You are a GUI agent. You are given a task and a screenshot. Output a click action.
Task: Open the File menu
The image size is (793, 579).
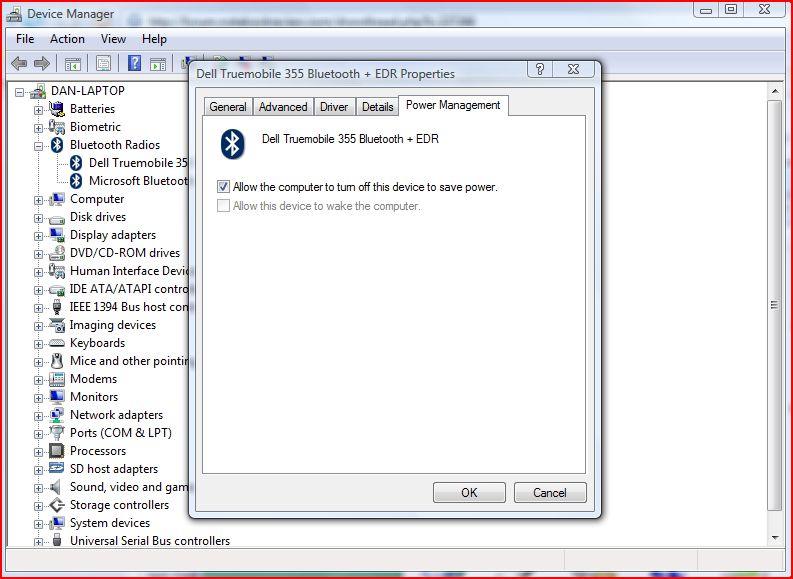click(x=25, y=39)
